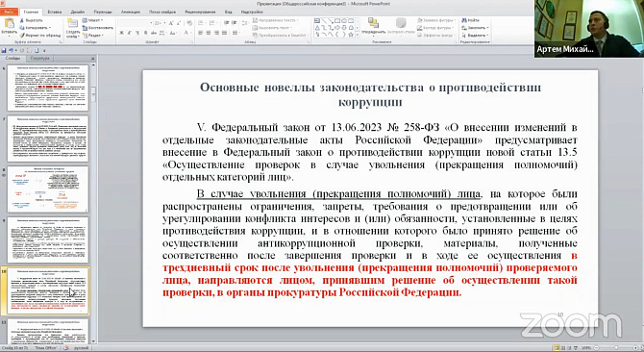Screen dimensions: 644x352
Task: Adjust the zoom slider in status bar
Action: coord(616,348)
